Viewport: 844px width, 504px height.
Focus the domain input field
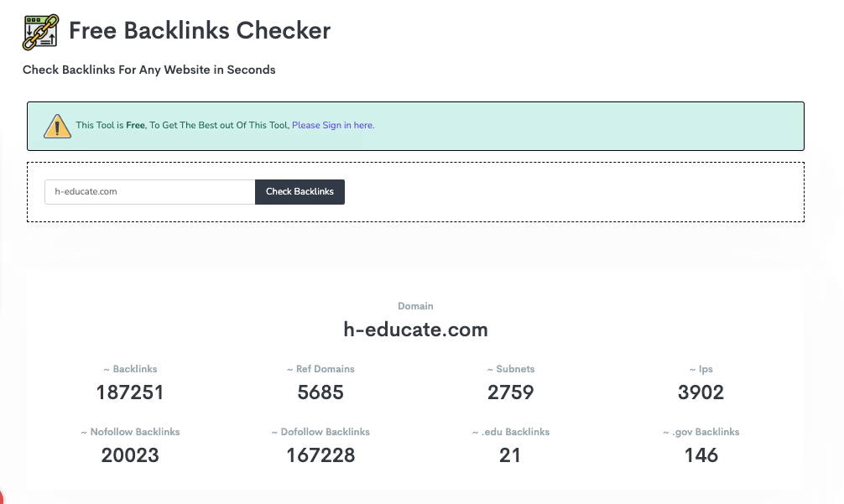pyautogui.click(x=149, y=191)
